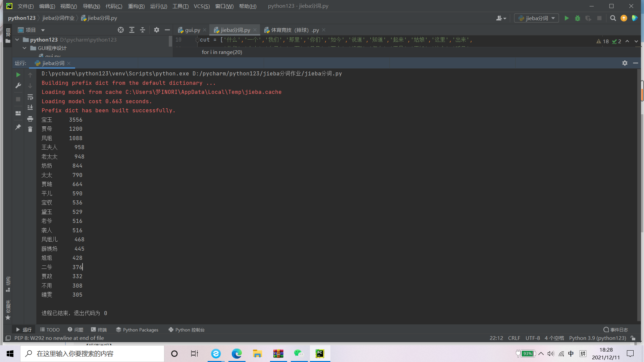Toggle soft-wrap in run console
The width and height of the screenshot is (644, 362).
coord(30,97)
